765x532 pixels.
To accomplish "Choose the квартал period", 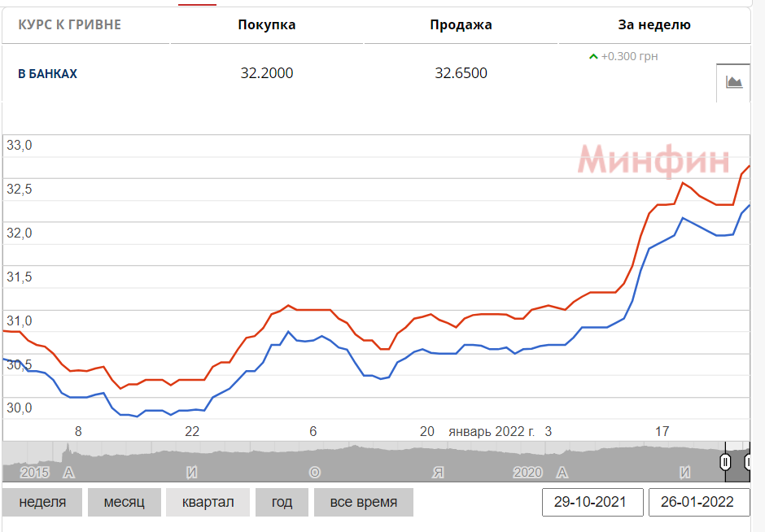I will [x=208, y=502].
